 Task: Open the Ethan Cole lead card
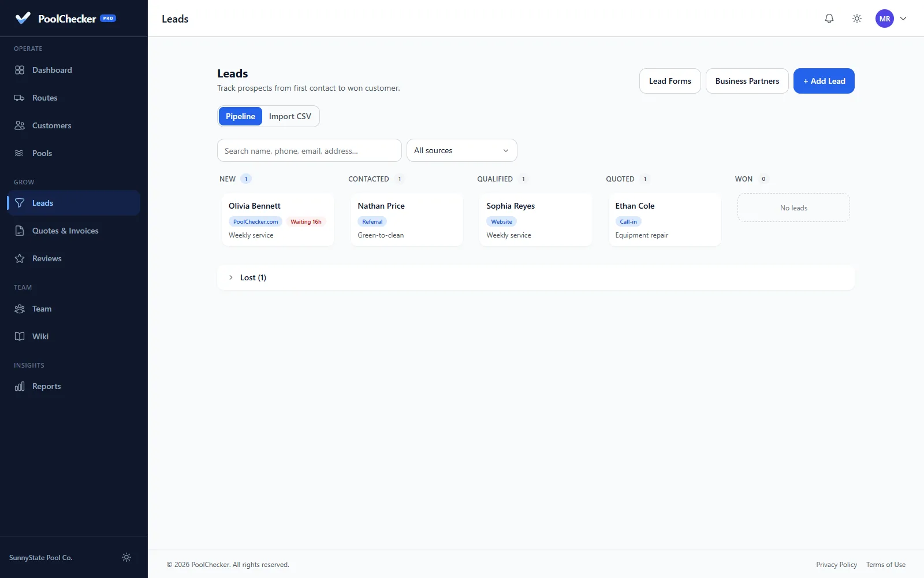pyautogui.click(x=665, y=220)
